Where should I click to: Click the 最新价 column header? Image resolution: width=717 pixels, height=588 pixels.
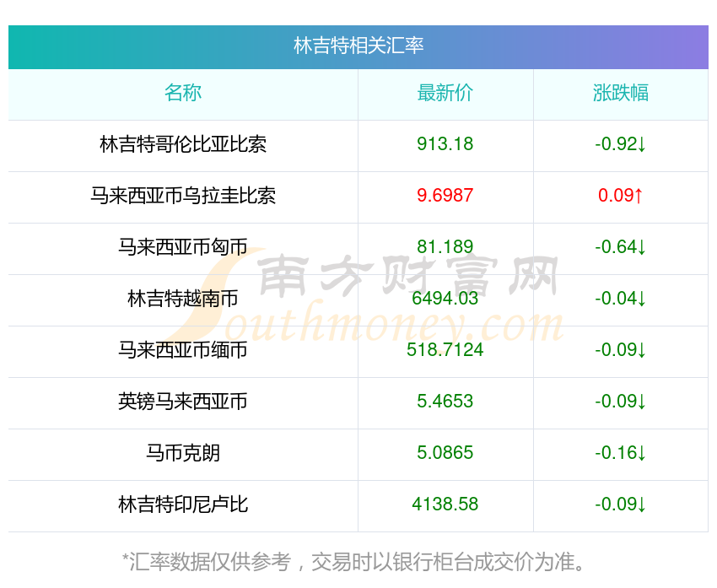[445, 93]
